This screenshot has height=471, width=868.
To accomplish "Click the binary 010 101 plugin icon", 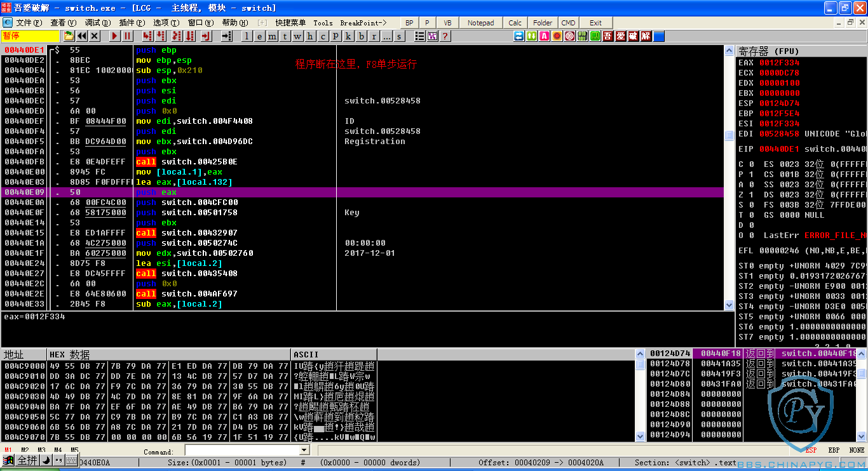I will tap(583, 36).
